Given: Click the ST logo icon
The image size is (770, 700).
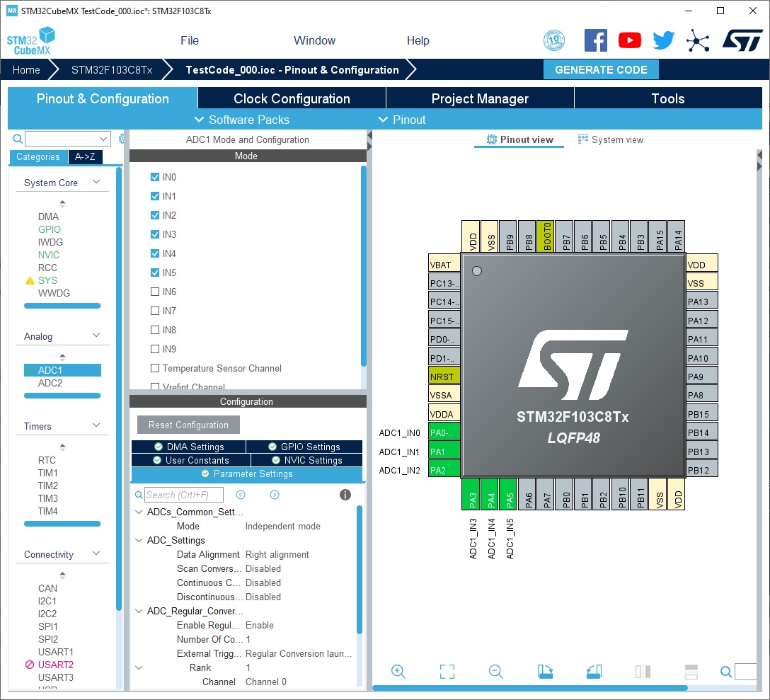Looking at the screenshot, I should pyautogui.click(x=742, y=40).
